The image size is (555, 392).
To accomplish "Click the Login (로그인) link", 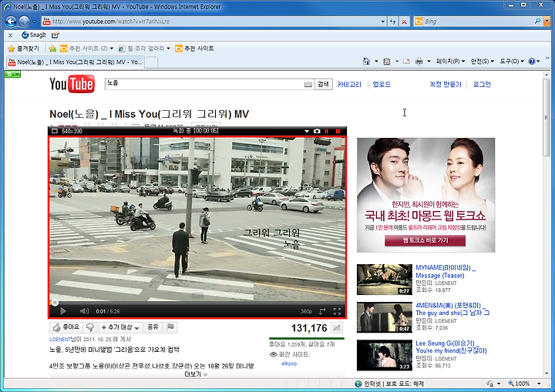I will pyautogui.click(x=482, y=84).
